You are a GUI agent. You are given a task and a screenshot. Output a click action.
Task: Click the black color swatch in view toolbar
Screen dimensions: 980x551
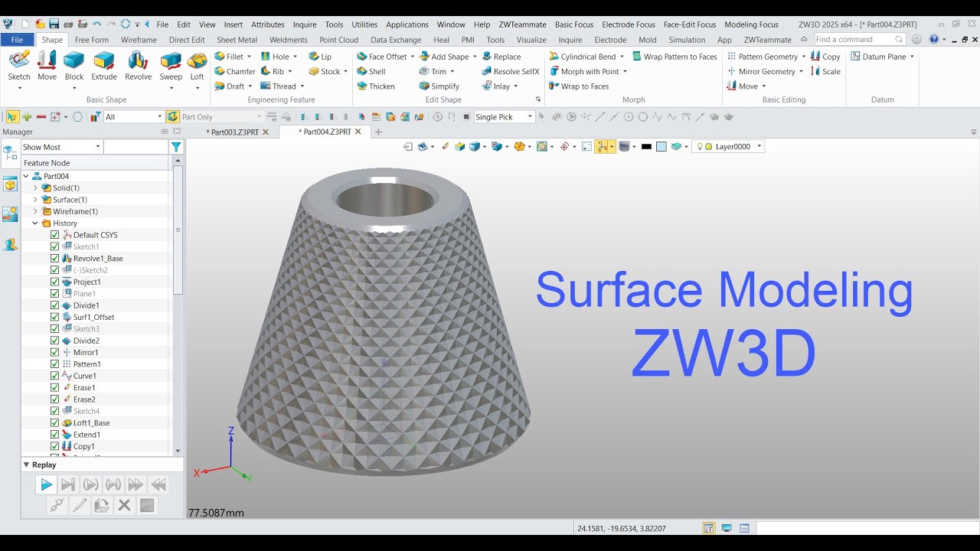click(x=646, y=146)
